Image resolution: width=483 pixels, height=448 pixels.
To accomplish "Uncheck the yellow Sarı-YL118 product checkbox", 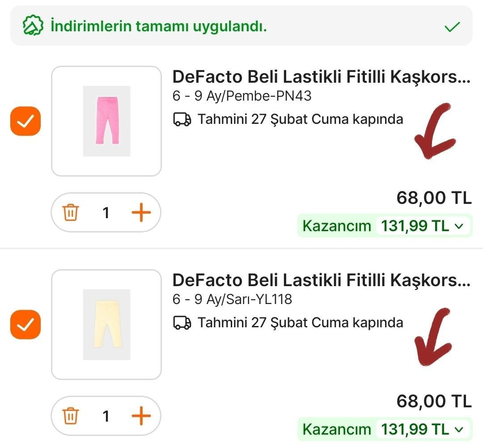I will tap(25, 324).
